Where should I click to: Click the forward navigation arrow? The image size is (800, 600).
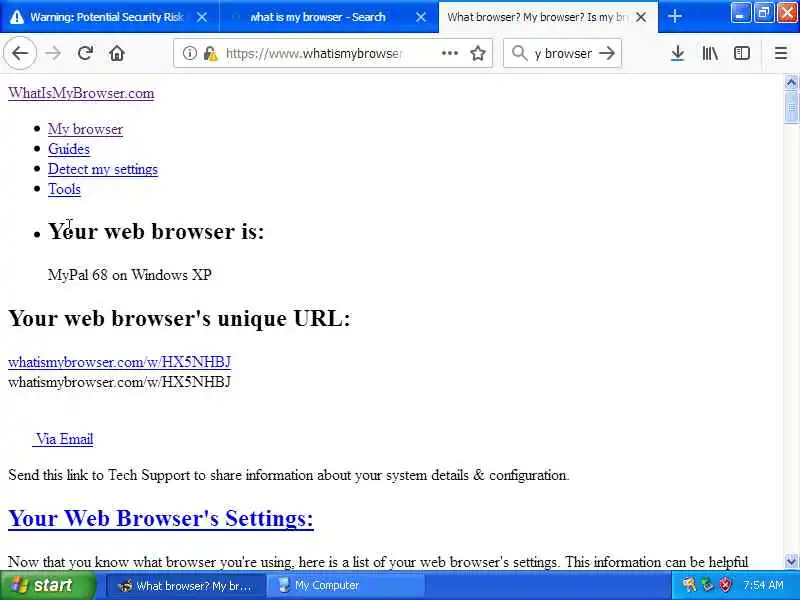[x=53, y=53]
